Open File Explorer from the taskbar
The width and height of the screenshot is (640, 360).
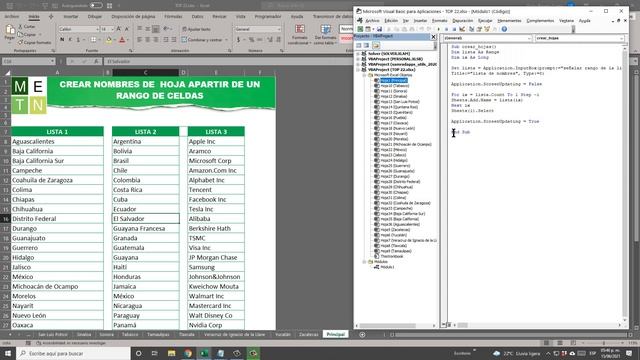tap(171, 353)
